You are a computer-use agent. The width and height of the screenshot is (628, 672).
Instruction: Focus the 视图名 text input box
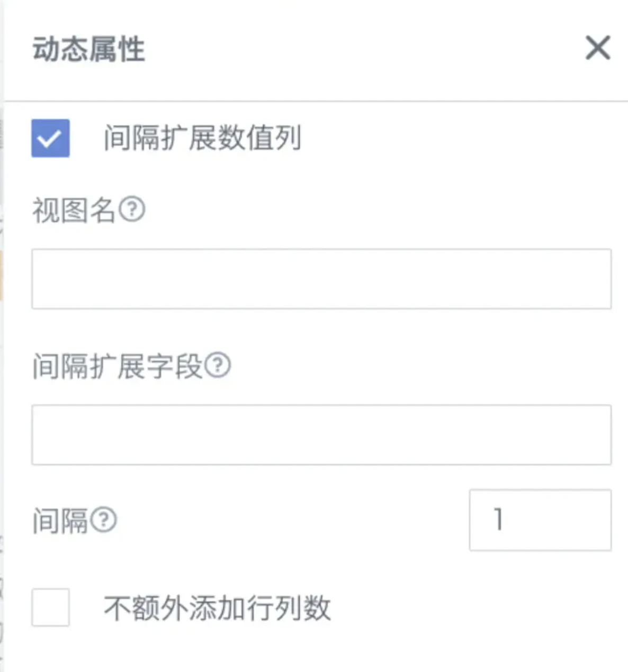[x=321, y=279]
